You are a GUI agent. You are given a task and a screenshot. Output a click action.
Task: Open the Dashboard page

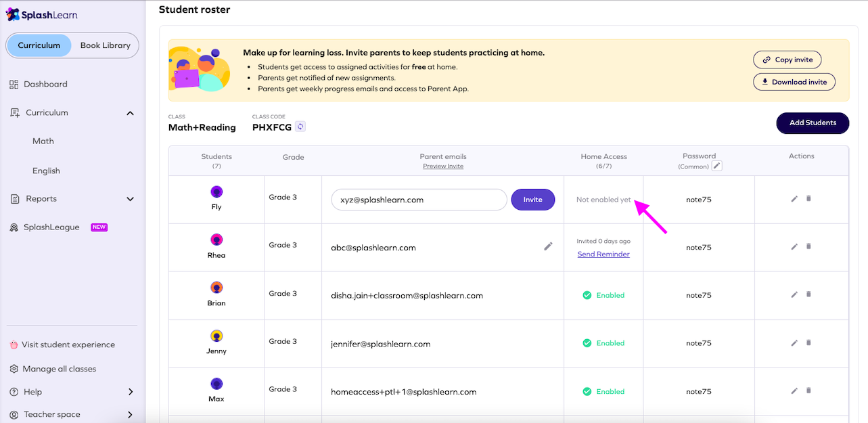pyautogui.click(x=45, y=84)
